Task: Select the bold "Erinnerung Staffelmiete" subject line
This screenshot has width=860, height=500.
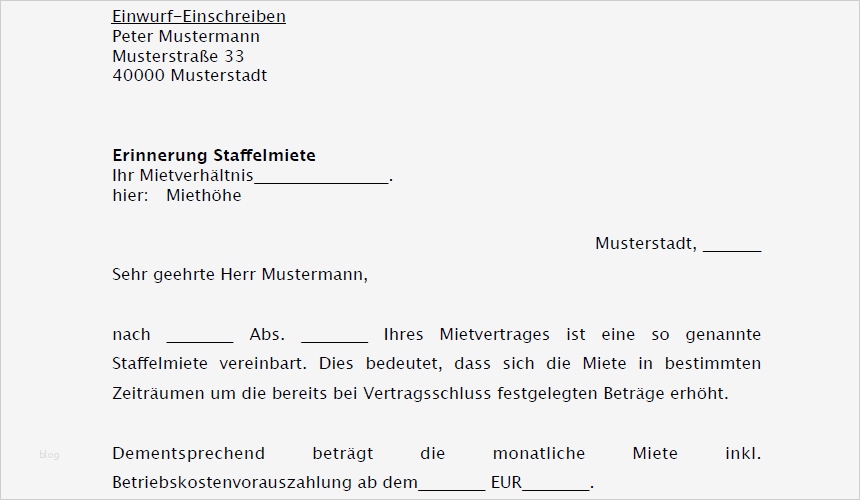Action: [214, 155]
